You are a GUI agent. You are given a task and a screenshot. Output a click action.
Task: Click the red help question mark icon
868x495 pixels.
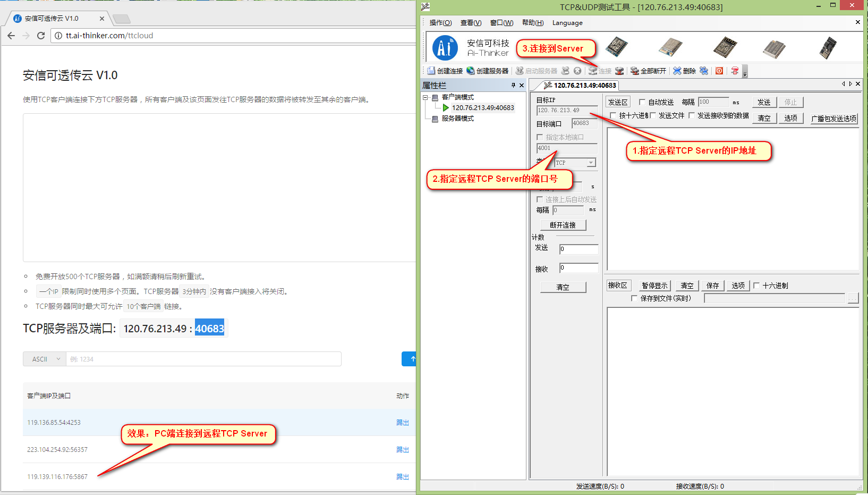(x=735, y=71)
